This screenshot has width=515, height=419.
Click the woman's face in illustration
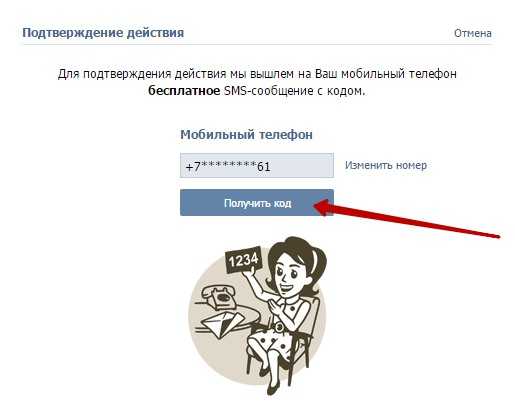(x=289, y=274)
